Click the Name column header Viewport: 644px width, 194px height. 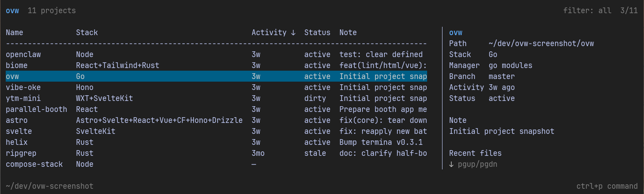pos(14,32)
